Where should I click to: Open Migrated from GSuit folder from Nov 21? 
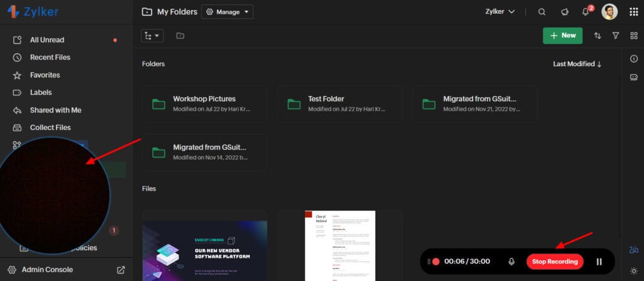[x=475, y=104]
